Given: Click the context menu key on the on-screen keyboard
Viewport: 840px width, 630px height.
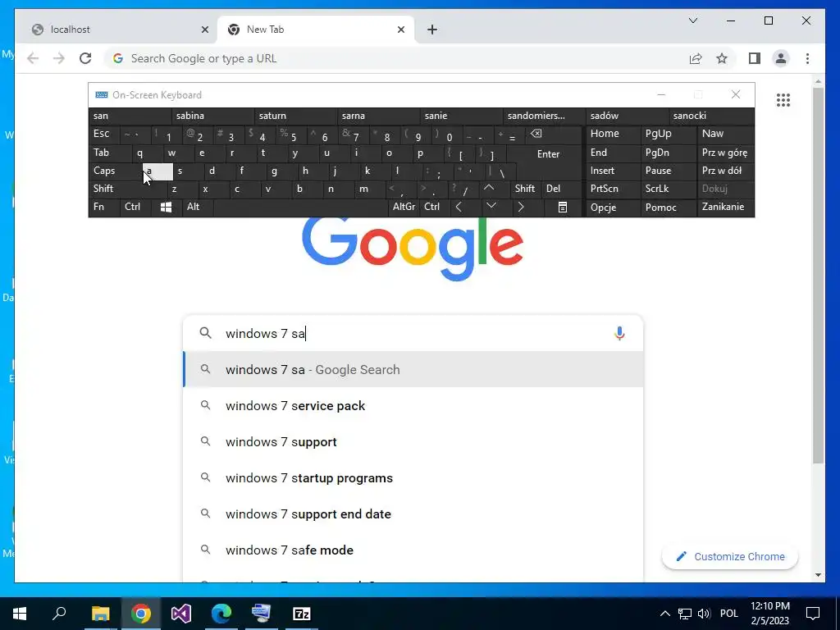Looking at the screenshot, I should pyautogui.click(x=563, y=207).
